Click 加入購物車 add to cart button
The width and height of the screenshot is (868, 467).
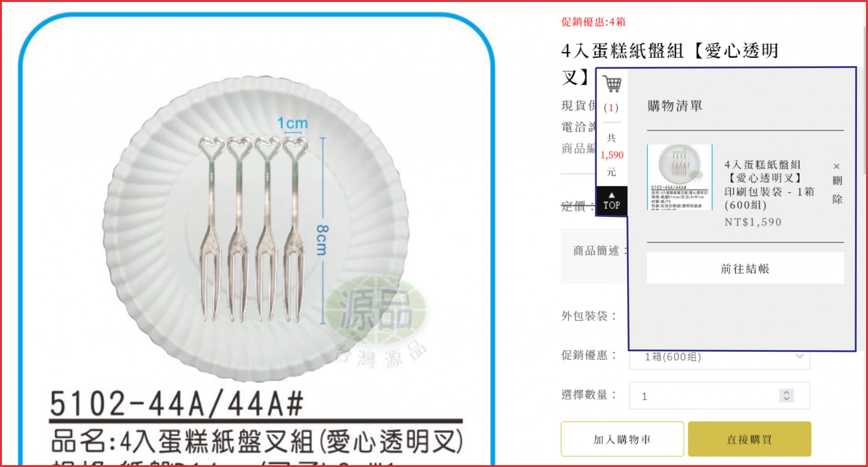click(622, 439)
